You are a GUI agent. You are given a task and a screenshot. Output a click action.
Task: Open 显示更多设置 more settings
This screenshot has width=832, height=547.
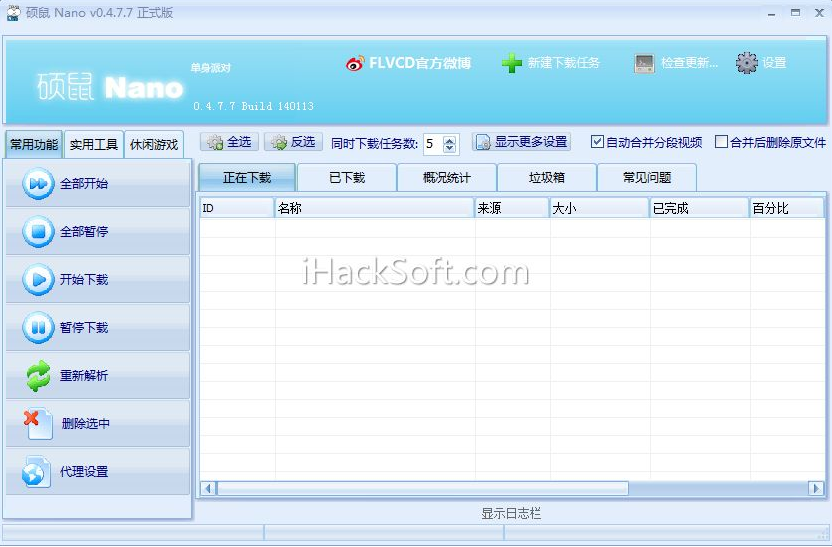pos(521,142)
